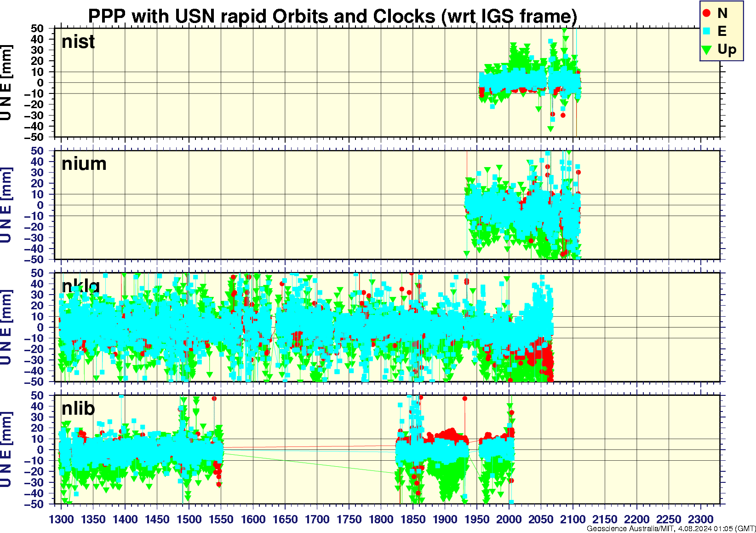The image size is (756, 533).
Task: Click the 'U N E [mm]' axis label of nium panel
Action: (6, 205)
